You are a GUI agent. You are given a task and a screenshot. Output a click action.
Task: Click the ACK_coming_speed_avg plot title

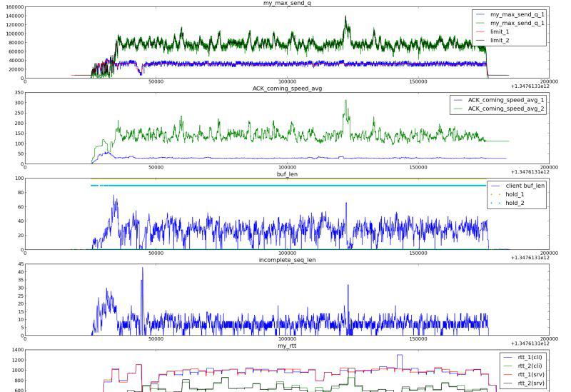pyautogui.click(x=287, y=89)
